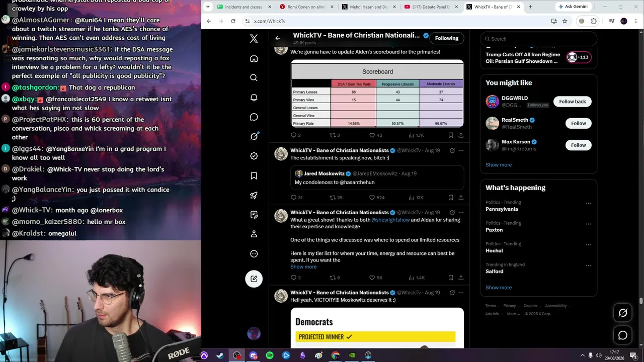Viewport: 644px width, 362px height.
Task: Expand 'Show more' on the tier list post
Action: tap(303, 267)
